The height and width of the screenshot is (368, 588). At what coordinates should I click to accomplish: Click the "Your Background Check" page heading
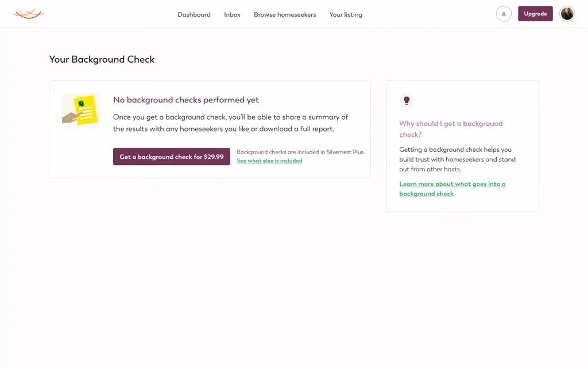(x=102, y=59)
